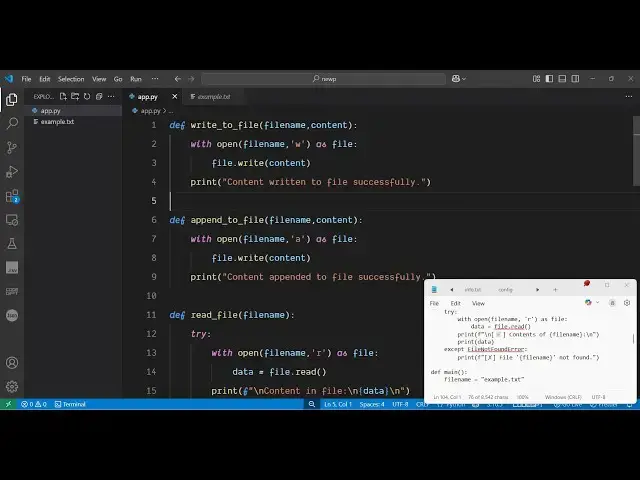Create a new folder in Explorer
This screenshot has height=480, width=640.
[x=75, y=96]
